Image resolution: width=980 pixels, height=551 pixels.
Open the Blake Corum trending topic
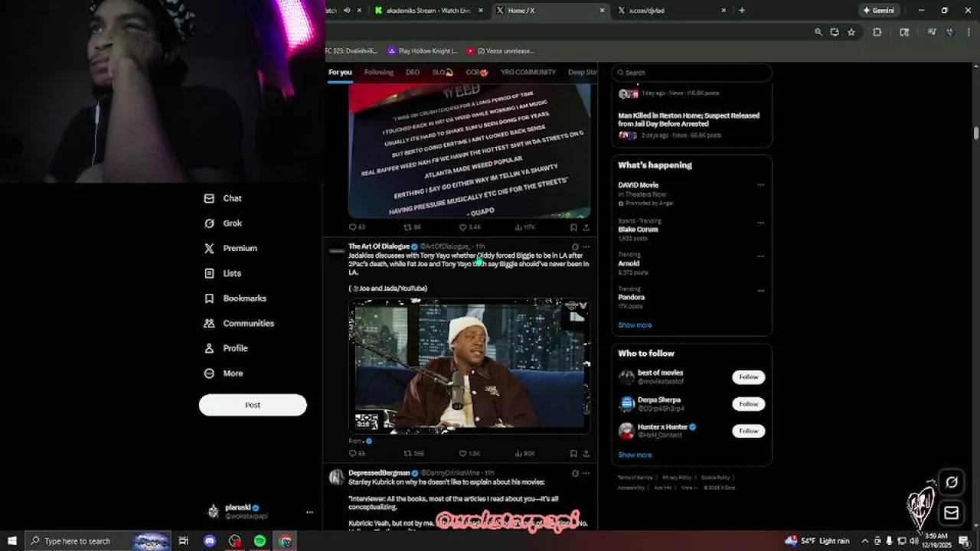click(x=638, y=230)
